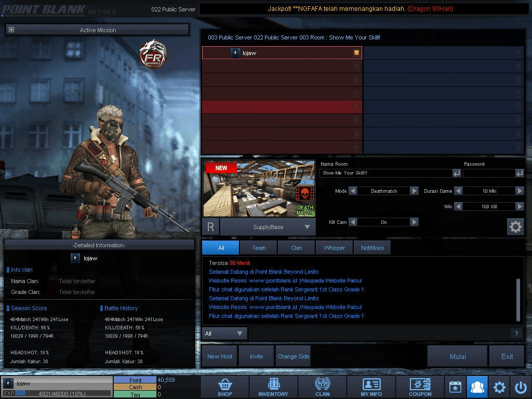This screenshot has width=532, height=399.
Task: Close first blue team slot
Action: tap(518, 52)
